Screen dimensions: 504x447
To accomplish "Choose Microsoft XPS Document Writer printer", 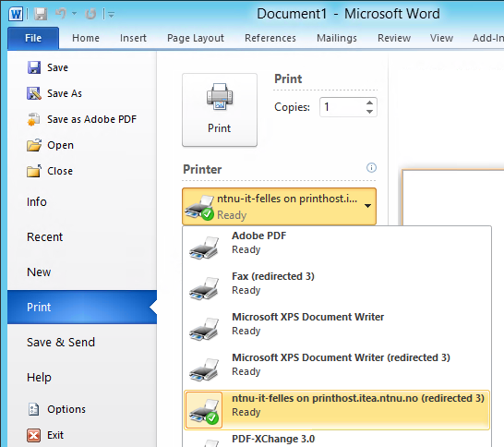I will (x=337, y=327).
